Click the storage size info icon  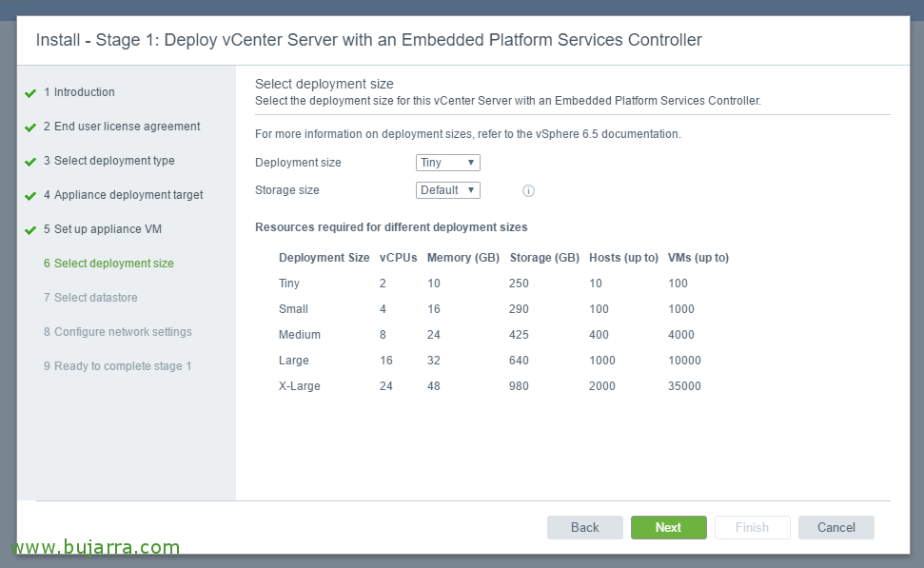click(x=528, y=191)
